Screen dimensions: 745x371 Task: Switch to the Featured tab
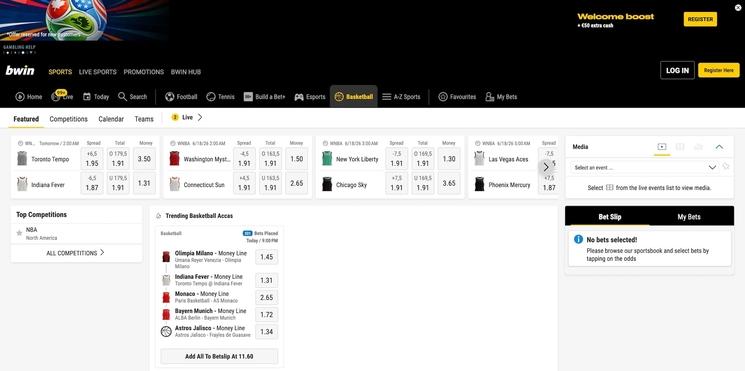pyautogui.click(x=26, y=119)
